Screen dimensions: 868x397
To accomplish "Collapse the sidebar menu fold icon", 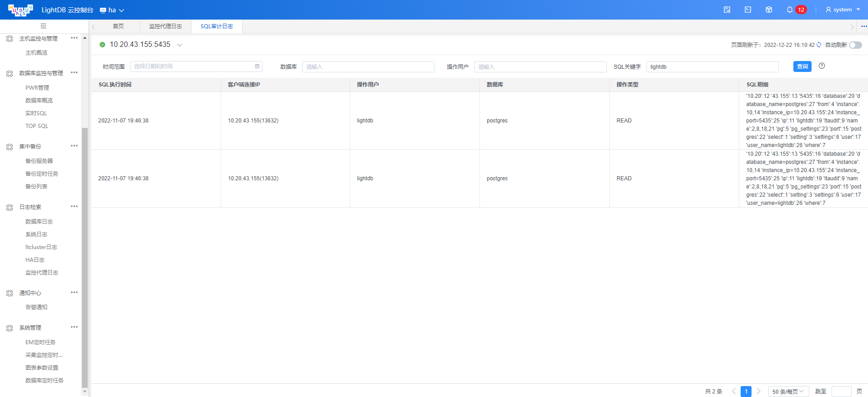I will [x=44, y=26].
